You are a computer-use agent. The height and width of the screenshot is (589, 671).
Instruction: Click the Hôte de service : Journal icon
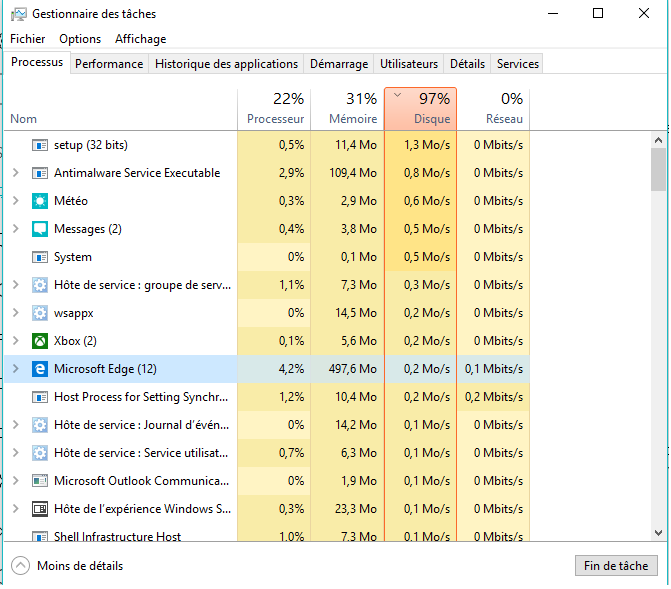40,425
